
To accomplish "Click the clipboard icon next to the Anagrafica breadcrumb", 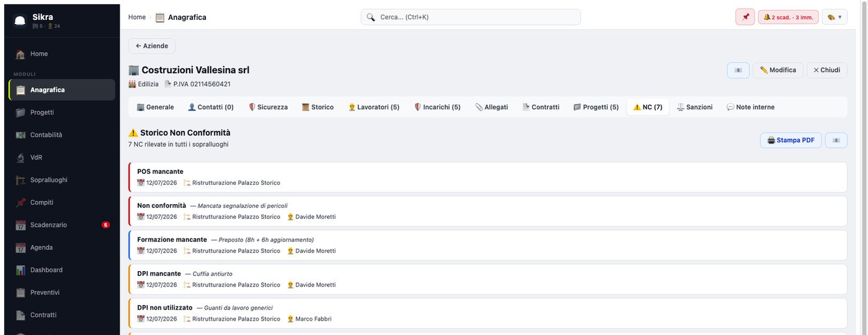I will pos(160,17).
